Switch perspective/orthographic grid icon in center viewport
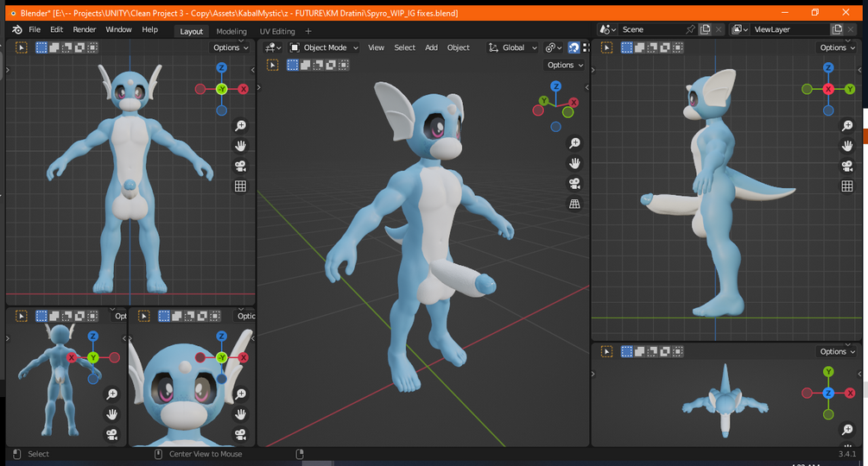This screenshot has height=466, width=868. [x=574, y=204]
